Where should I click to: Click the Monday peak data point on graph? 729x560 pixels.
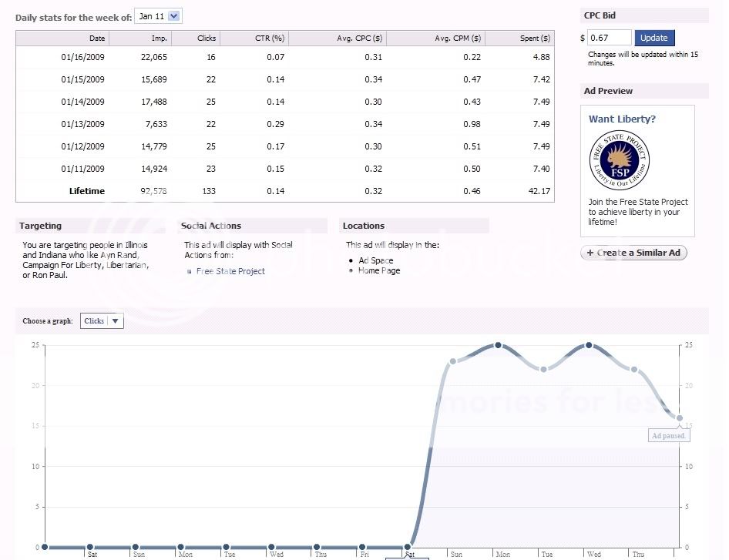click(499, 345)
